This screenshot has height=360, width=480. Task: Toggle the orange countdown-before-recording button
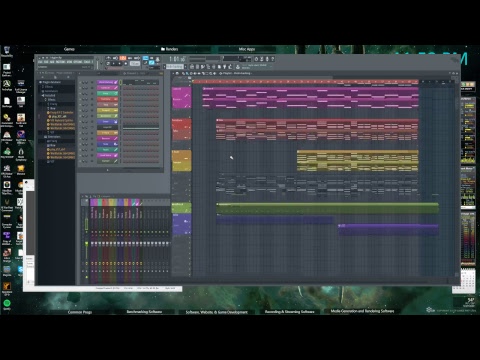[x=123, y=58]
